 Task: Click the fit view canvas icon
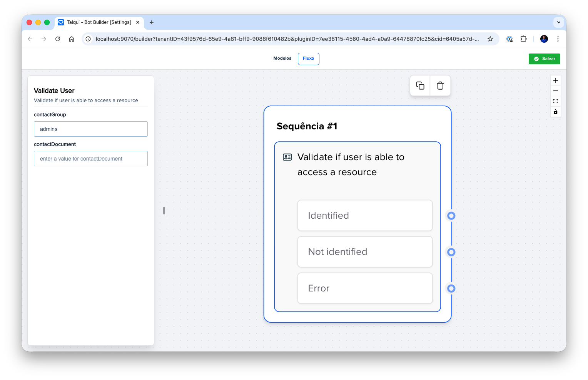(x=555, y=101)
